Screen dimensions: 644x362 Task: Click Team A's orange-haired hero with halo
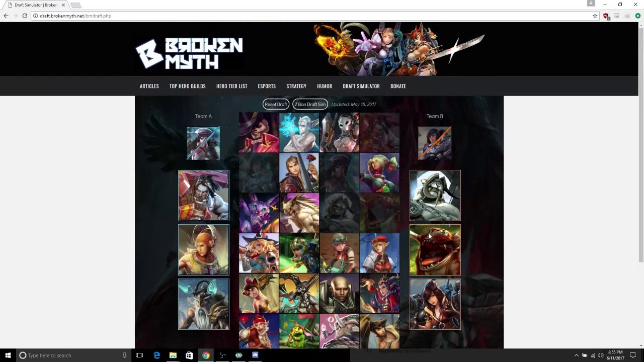point(203,250)
